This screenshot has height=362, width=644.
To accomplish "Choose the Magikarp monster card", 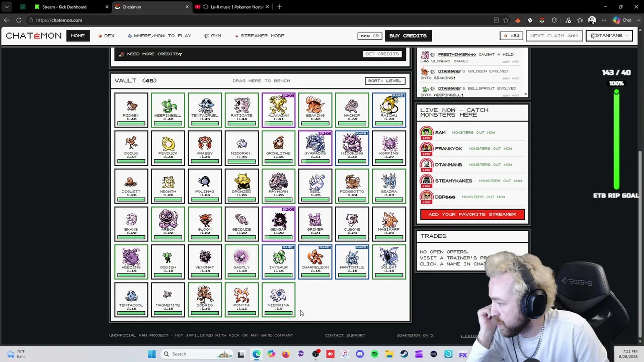I will click(x=389, y=224).
